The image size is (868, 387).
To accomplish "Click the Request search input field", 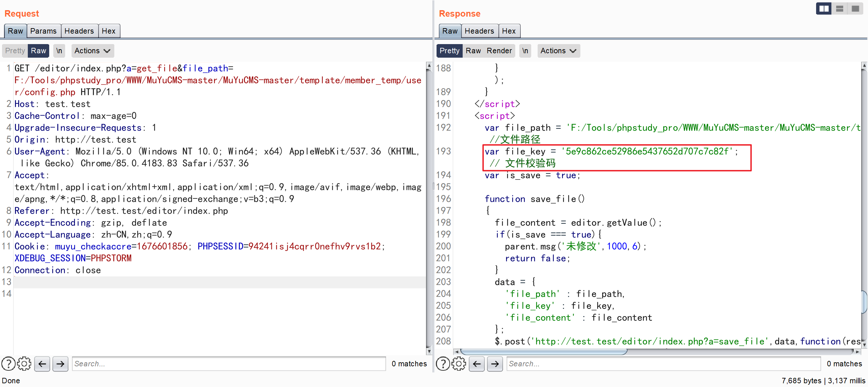I will tap(228, 364).
